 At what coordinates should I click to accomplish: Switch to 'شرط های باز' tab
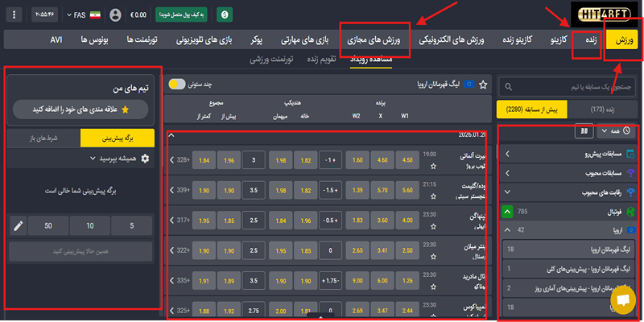[x=44, y=138]
